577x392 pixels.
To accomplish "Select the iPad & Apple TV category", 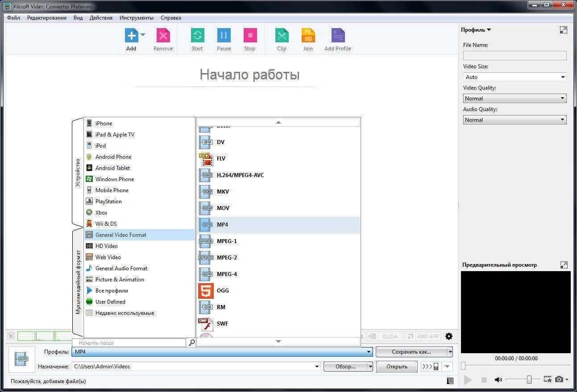I will 139,135.
